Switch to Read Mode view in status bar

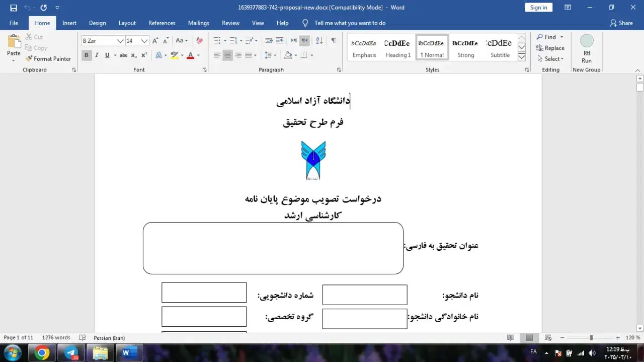click(510, 338)
